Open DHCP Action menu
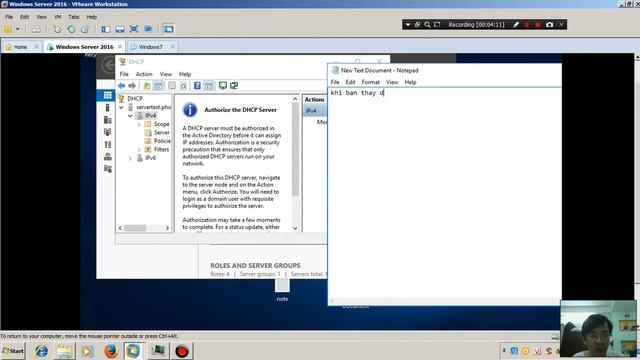The width and height of the screenshot is (640, 360). 144,74
